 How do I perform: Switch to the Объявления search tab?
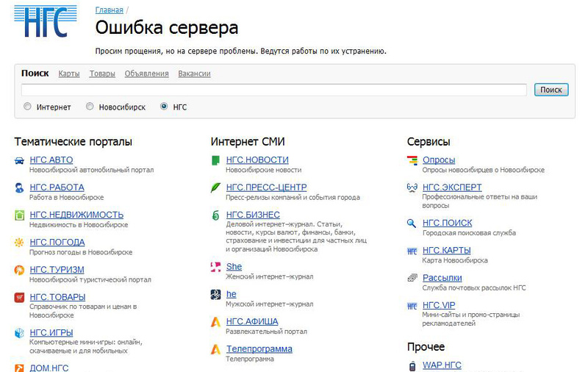146,74
